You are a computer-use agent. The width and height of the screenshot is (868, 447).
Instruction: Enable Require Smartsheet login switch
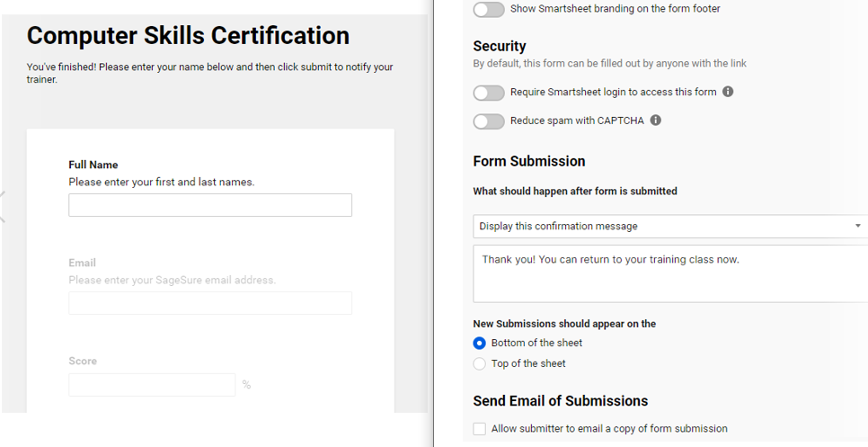tap(489, 93)
